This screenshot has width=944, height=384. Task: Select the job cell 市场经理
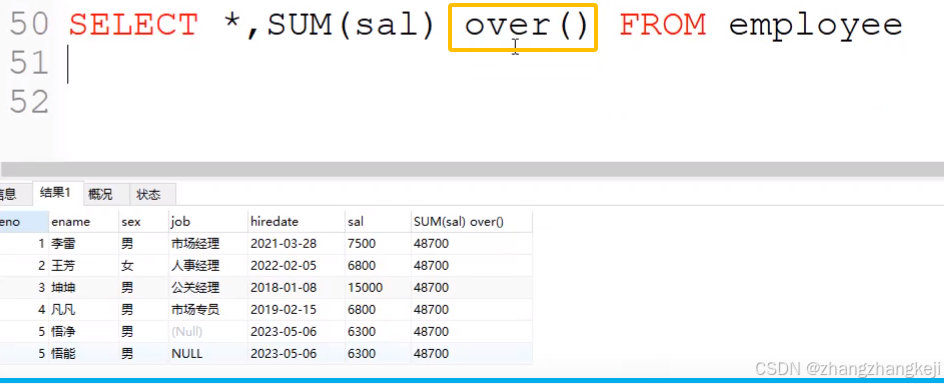tap(208, 244)
